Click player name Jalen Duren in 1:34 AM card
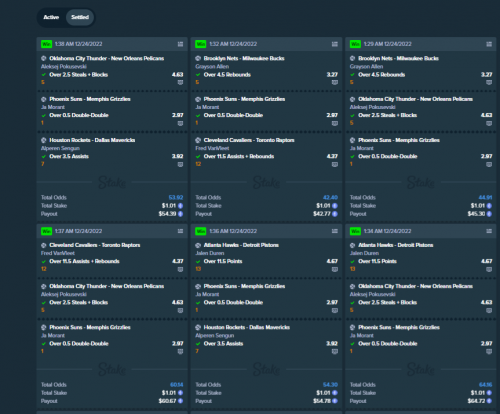This screenshot has height=414, width=500. 364,253
